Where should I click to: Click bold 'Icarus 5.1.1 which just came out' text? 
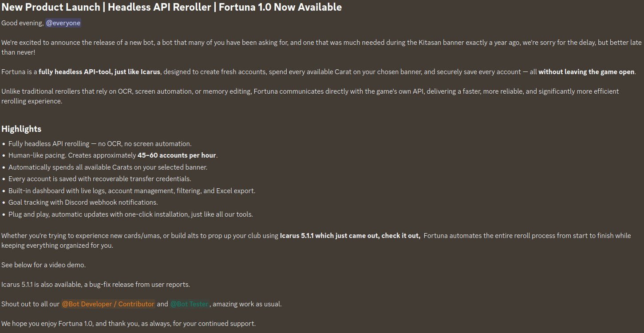[329, 236]
